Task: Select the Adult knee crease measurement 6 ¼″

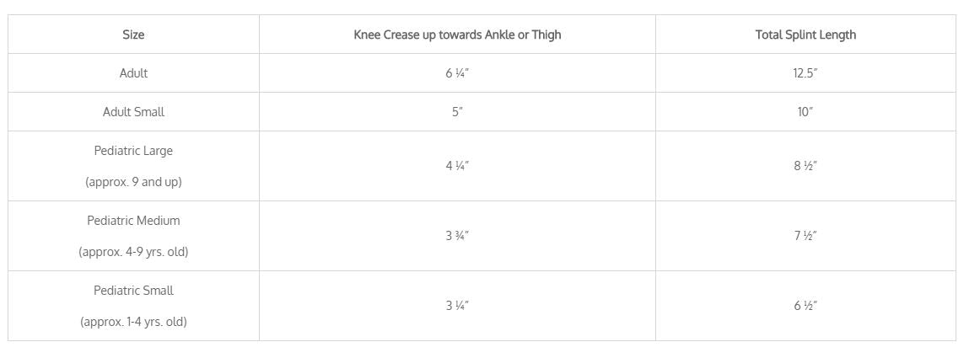Action: pos(457,73)
